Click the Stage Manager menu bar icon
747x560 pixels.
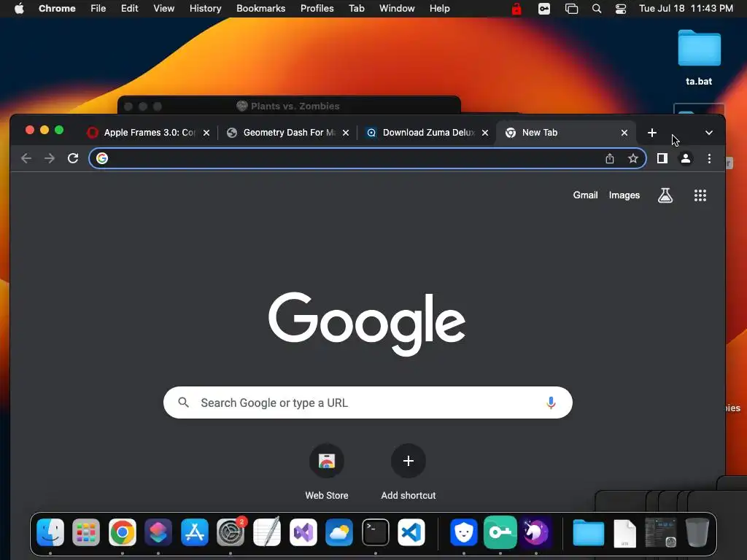[x=571, y=9]
